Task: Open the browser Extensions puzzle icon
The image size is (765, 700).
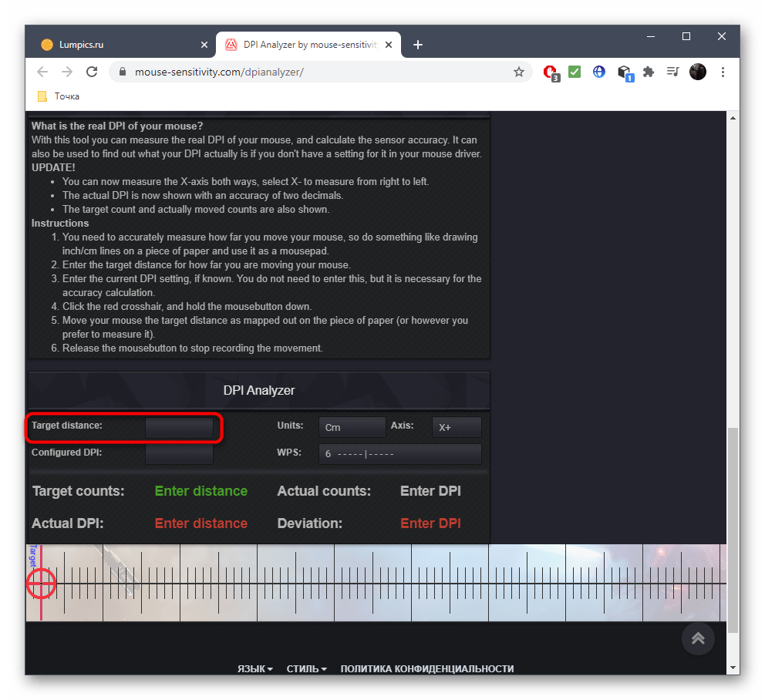Action: 649,72
